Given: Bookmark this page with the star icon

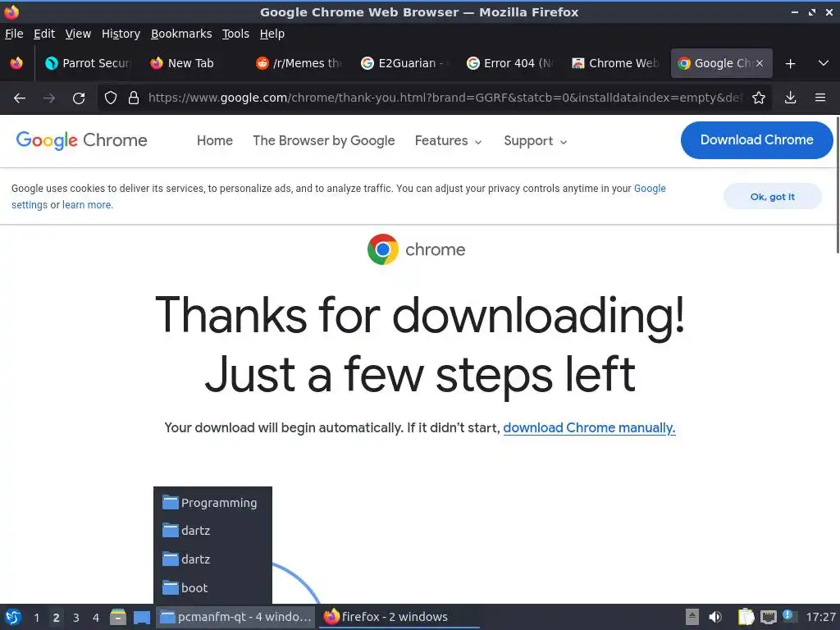Looking at the screenshot, I should click(x=758, y=98).
